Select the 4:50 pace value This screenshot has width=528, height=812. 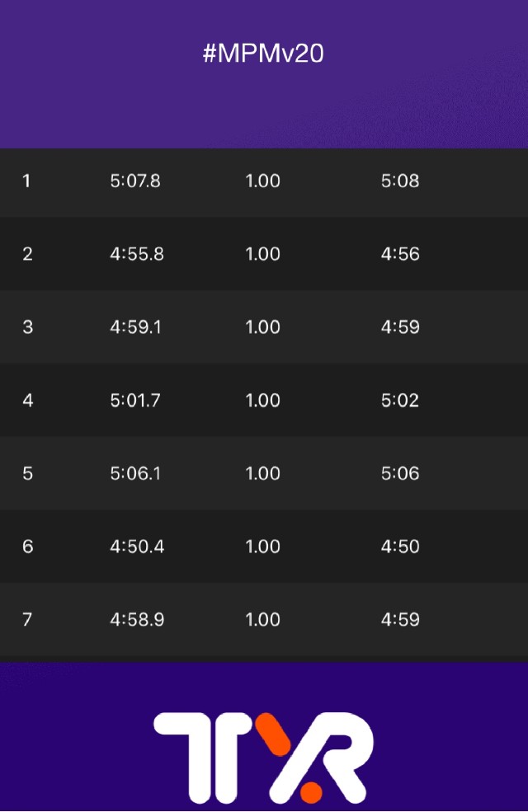[400, 547]
